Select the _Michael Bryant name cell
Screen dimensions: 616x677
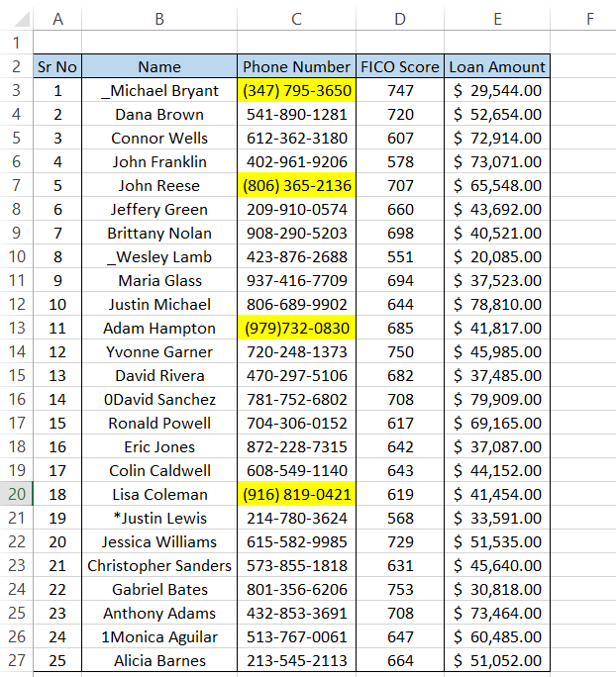159,90
